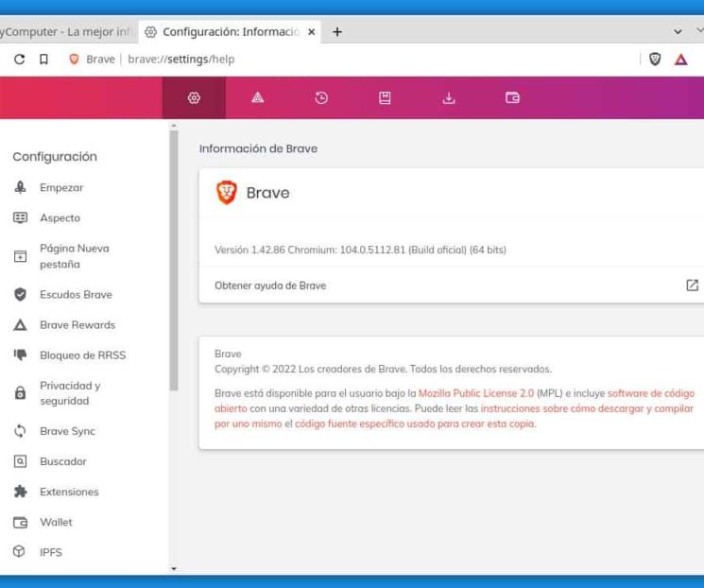Screen dimensions: 704x588
Task: Open Rewards triangle in pink toolbar
Action: coord(257,97)
